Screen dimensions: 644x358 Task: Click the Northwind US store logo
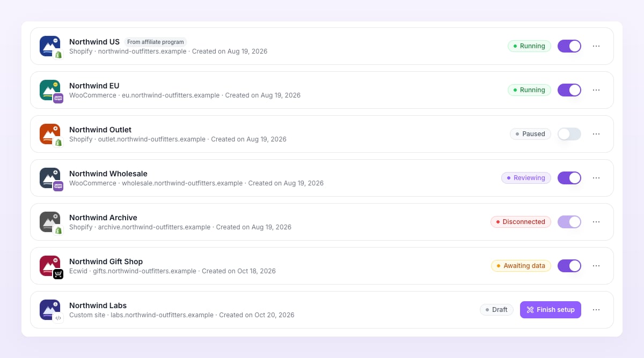50,46
